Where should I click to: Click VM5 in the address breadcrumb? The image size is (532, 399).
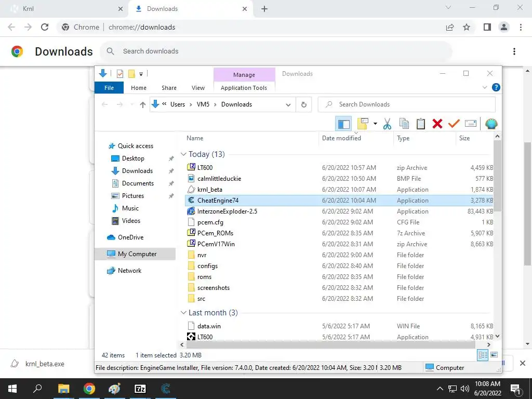203,104
